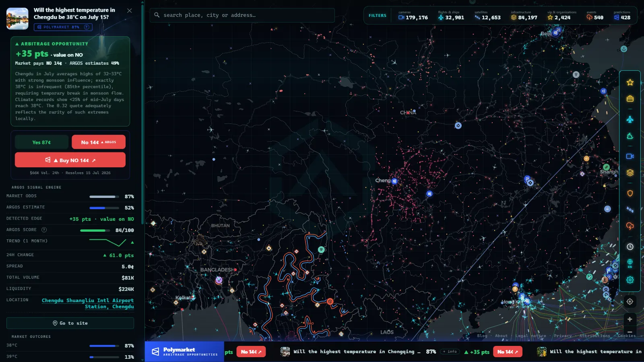
Task: Toggle the events filter showing 540
Action: 595,16
